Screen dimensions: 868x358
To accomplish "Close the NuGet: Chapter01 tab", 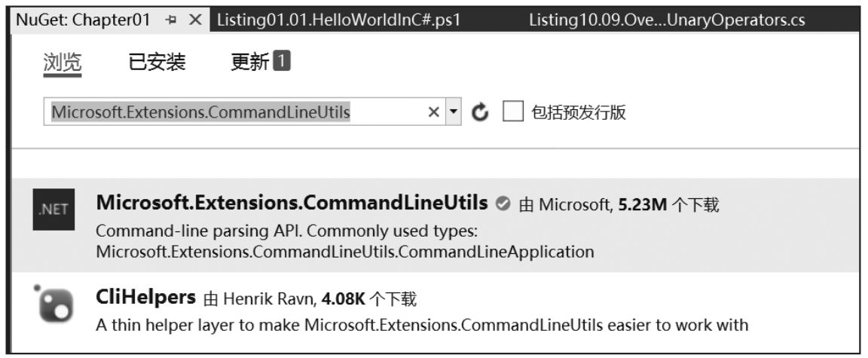I will pyautogui.click(x=195, y=21).
